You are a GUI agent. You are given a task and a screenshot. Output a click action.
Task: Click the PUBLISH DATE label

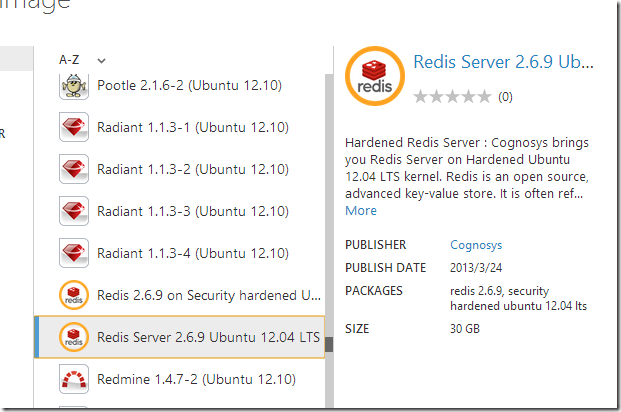[x=385, y=268]
